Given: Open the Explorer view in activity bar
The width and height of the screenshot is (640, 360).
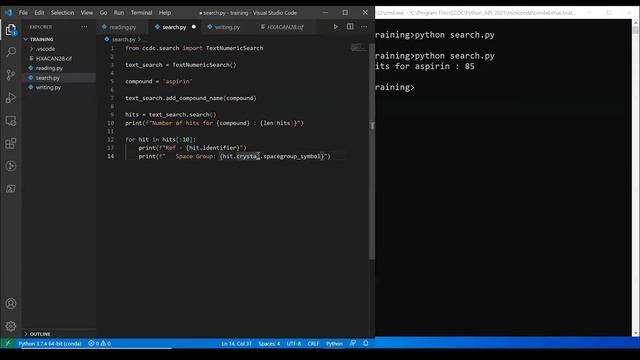Looking at the screenshot, I should pos(11,30).
